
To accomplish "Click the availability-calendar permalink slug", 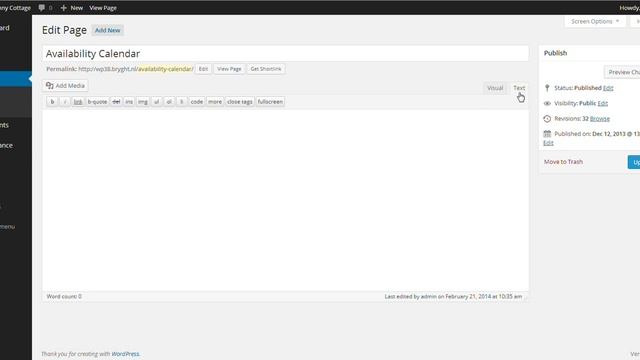I will (x=165, y=69).
